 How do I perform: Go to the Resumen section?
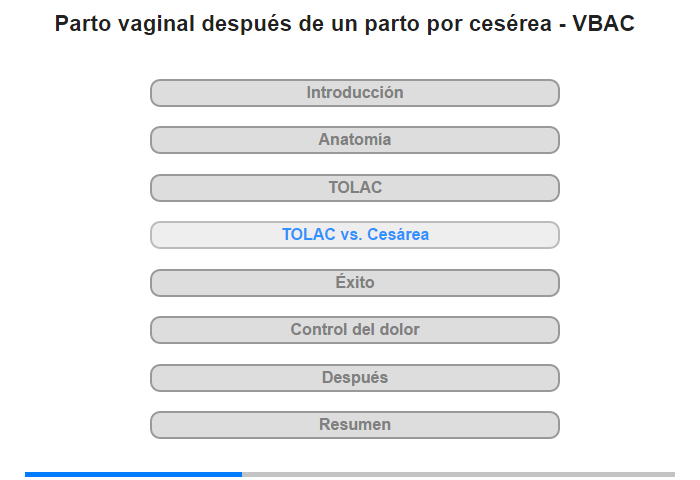(x=354, y=425)
